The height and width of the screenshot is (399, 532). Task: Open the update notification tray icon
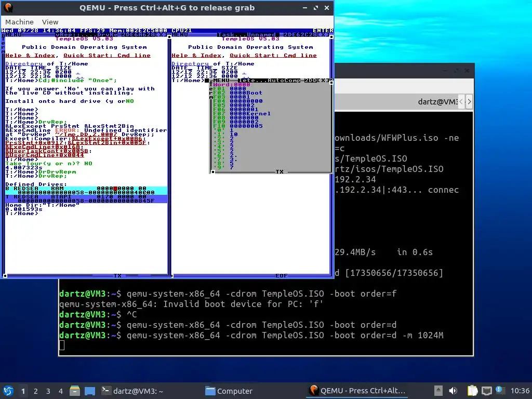pos(499,390)
